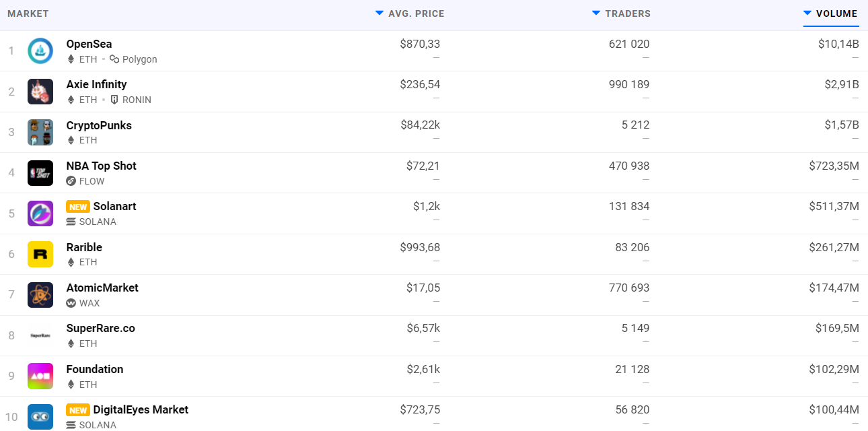Open the Rarible market name link
Screen dimensions: 868x431
pos(84,247)
